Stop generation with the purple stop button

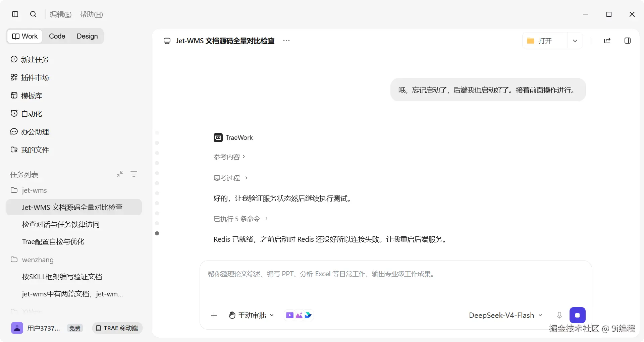coord(578,315)
